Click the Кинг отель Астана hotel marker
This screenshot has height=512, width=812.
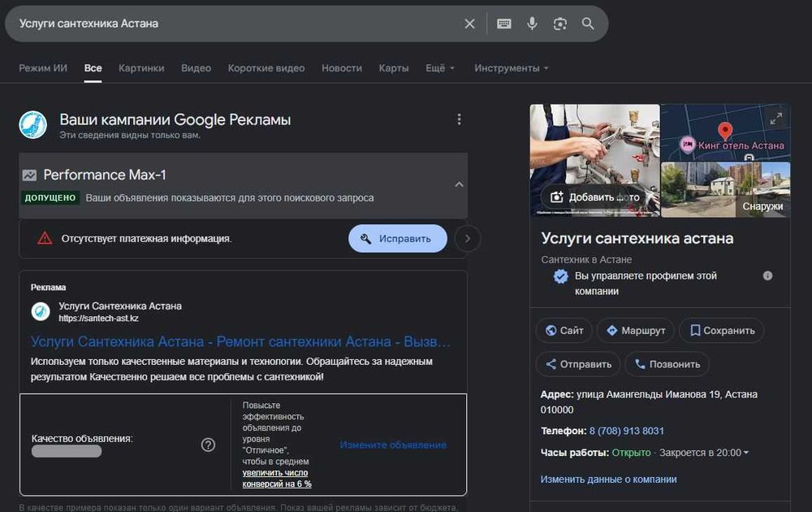[x=687, y=145]
